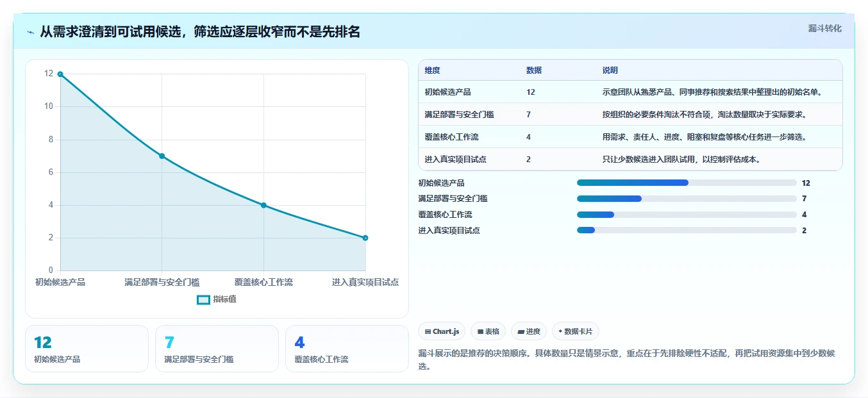Viewport: 868px width, 398px height.
Task: Select table cell 进入真实项目试点
Action: click(455, 160)
